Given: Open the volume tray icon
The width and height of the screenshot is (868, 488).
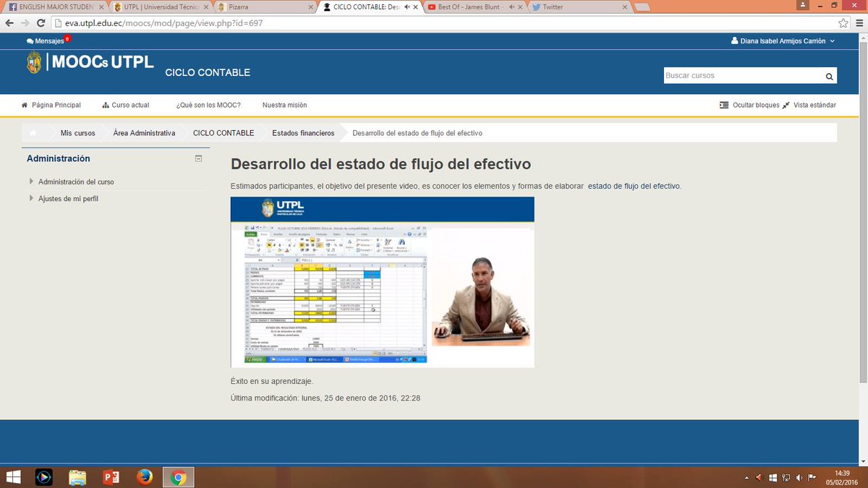Looking at the screenshot, I should [x=799, y=478].
